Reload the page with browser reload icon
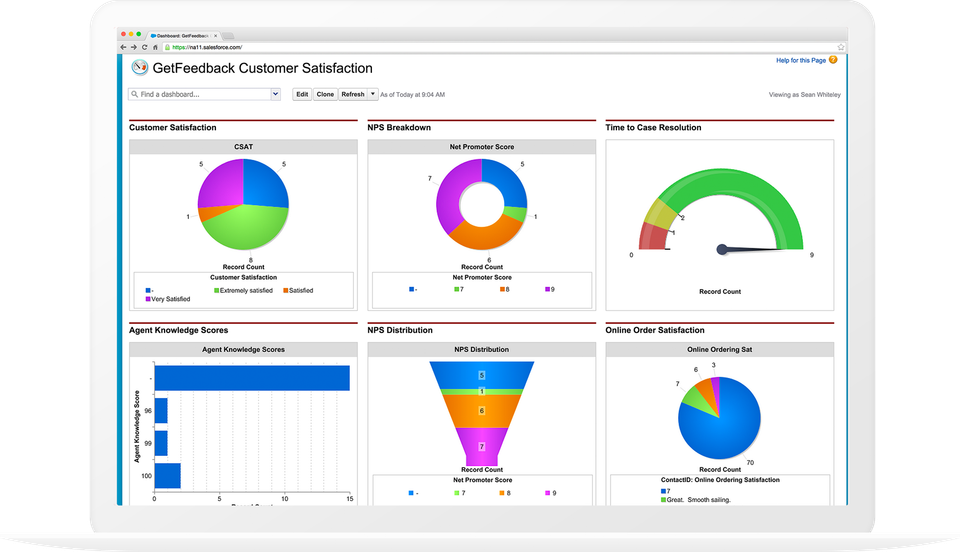 (x=145, y=47)
